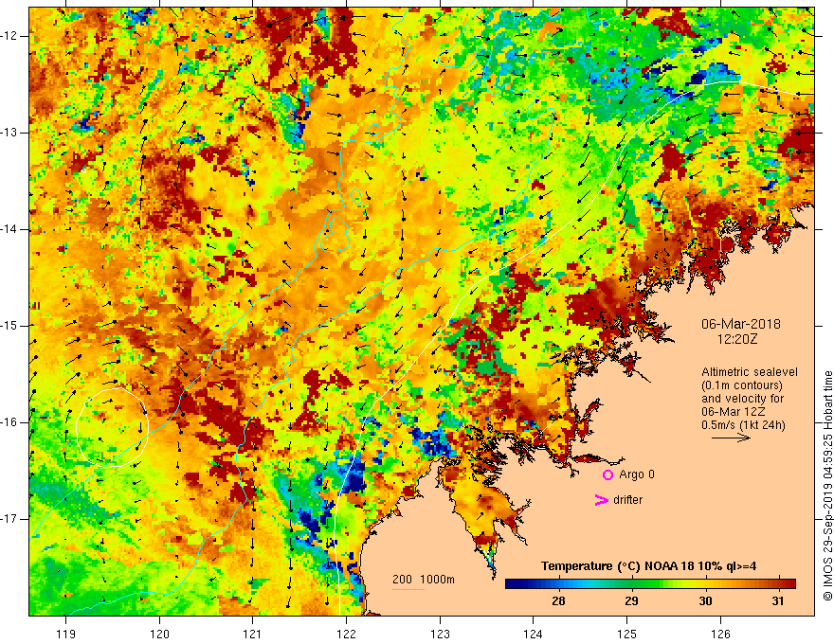834x644 pixels.
Task: Click the '-14' latitude axis label
Action: [10, 229]
